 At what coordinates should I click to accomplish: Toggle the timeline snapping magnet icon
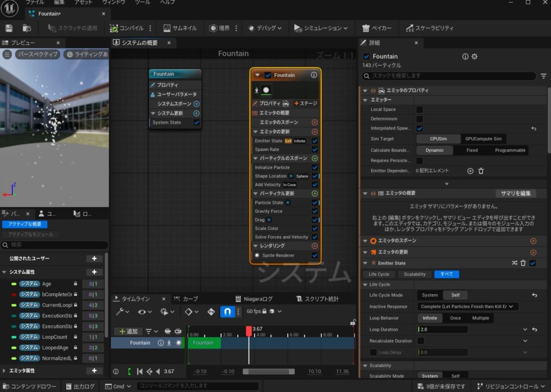tap(227, 311)
